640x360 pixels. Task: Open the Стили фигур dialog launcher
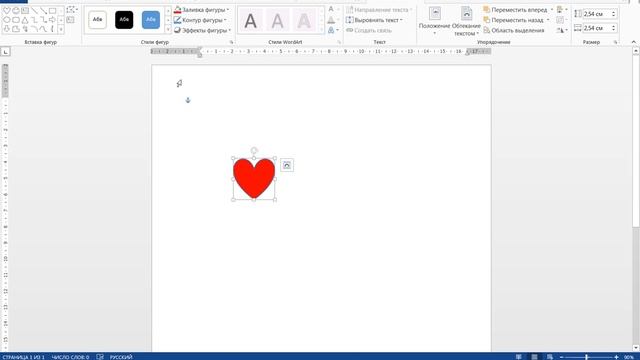[x=231, y=42]
